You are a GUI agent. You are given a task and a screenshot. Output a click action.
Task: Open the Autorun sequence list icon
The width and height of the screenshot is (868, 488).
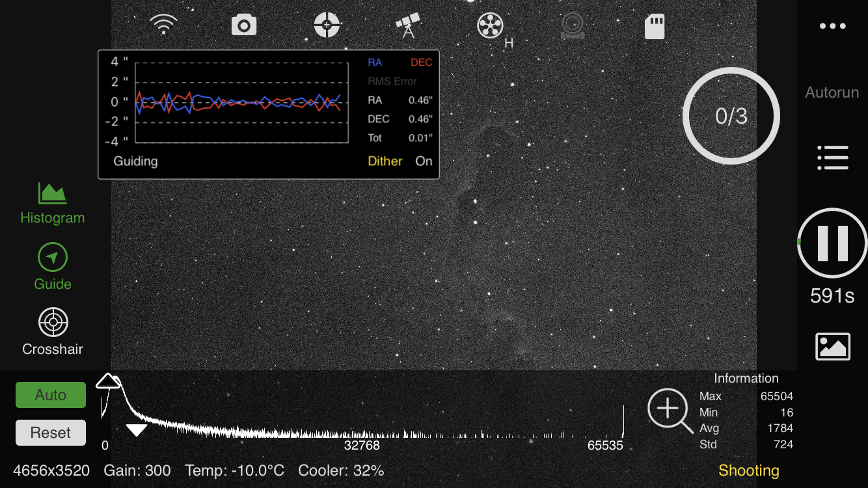click(x=832, y=157)
